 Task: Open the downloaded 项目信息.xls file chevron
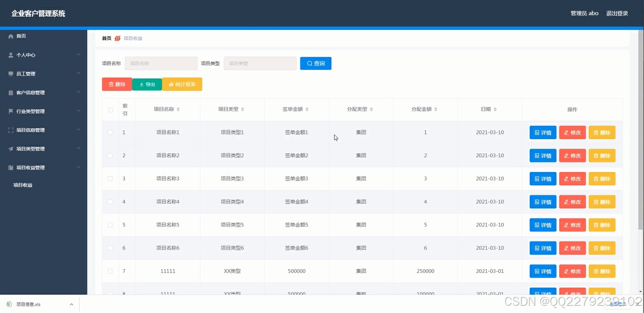[71, 304]
